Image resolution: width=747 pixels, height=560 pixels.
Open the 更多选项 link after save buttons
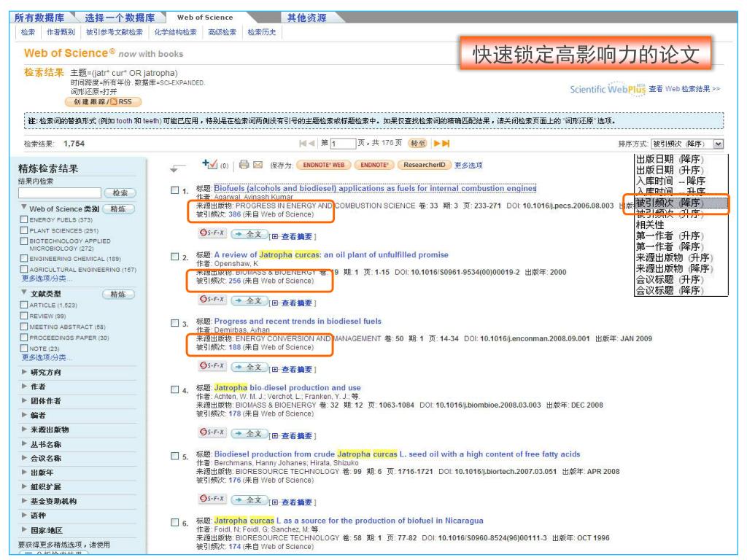point(468,166)
